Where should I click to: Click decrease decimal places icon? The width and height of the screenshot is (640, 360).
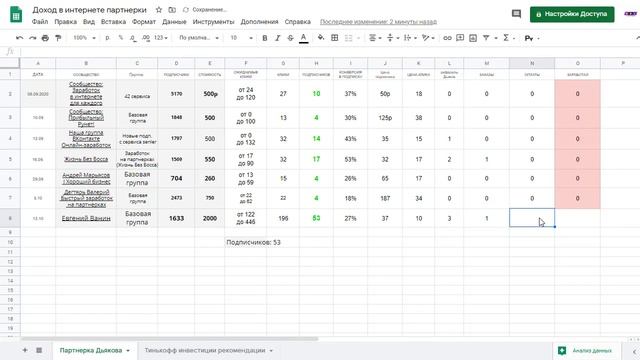click(x=133, y=38)
